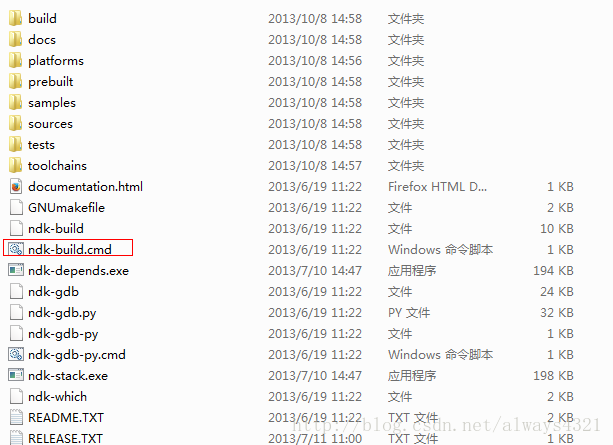613x445 pixels.
Task: Click the ndk-depends.exe application icon
Action: (16, 270)
